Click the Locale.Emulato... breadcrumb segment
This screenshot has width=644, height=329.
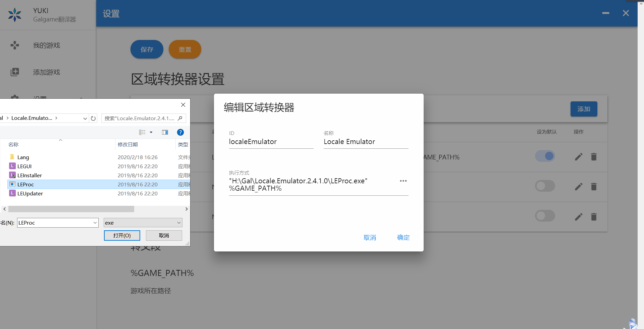[x=32, y=118]
